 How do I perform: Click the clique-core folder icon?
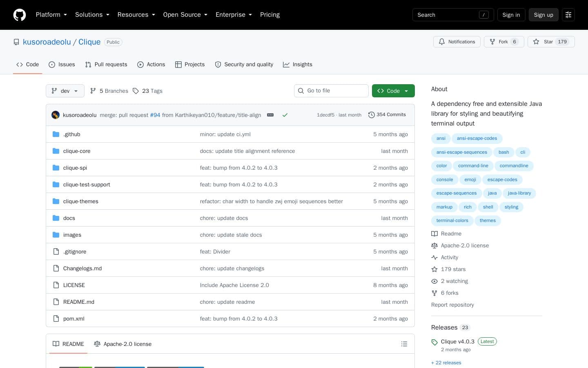pos(56,151)
